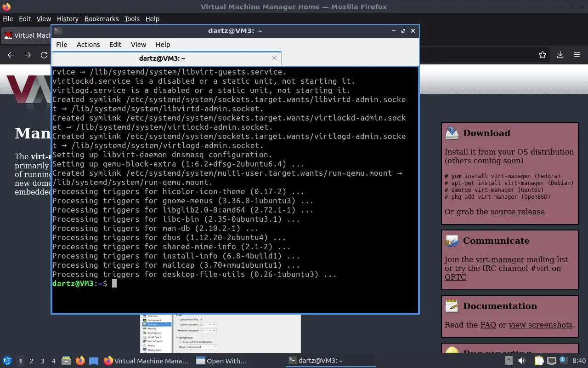Viewport: 588px width, 368px height.
Task: Open the OFTC link
Action: [455, 277]
